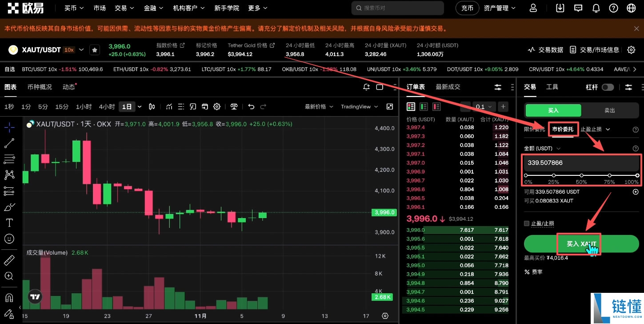Enable the 止盈/止损 checkbox

tap(527, 223)
